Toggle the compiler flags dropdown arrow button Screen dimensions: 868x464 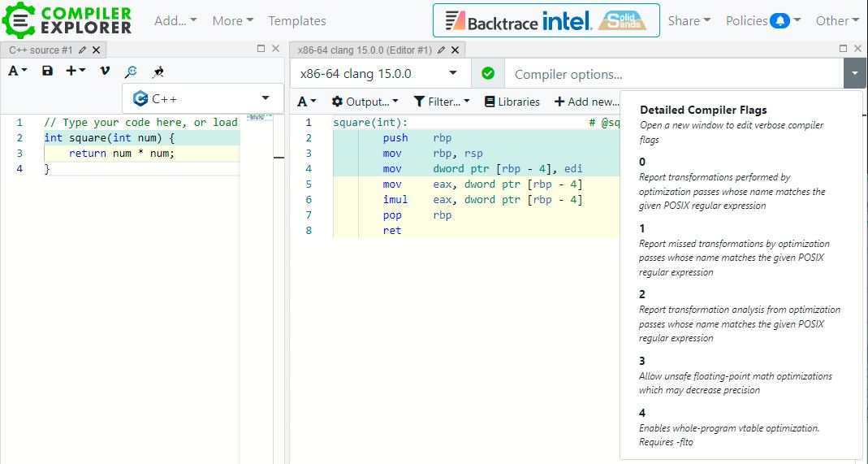point(855,74)
